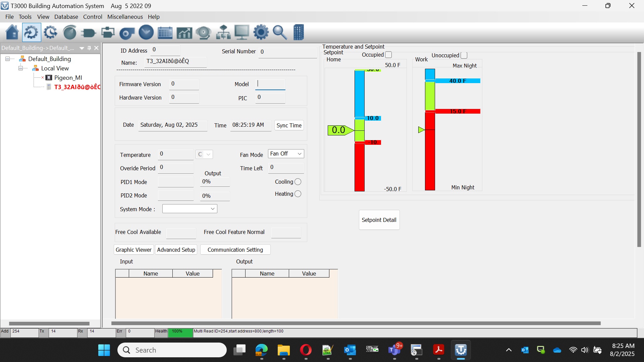Viewport: 644px width, 362px height.
Task: Open the configuration cog toolbar icon
Action: (x=261, y=33)
